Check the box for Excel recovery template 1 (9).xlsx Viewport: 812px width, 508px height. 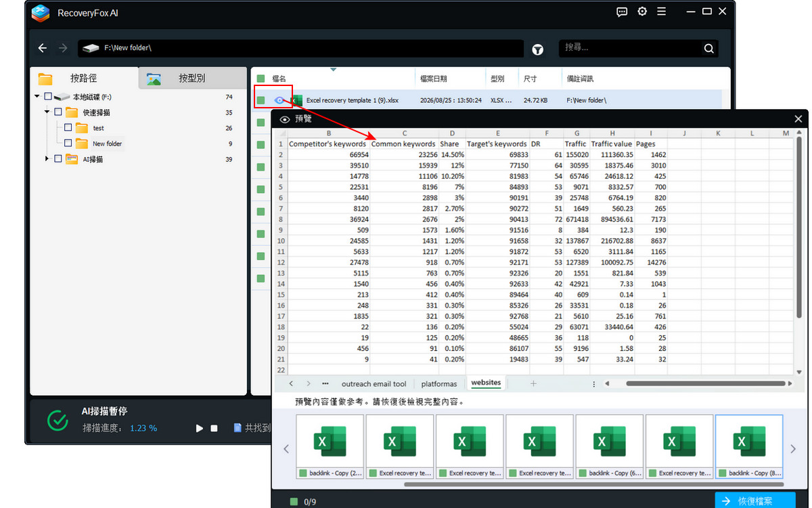pos(261,100)
